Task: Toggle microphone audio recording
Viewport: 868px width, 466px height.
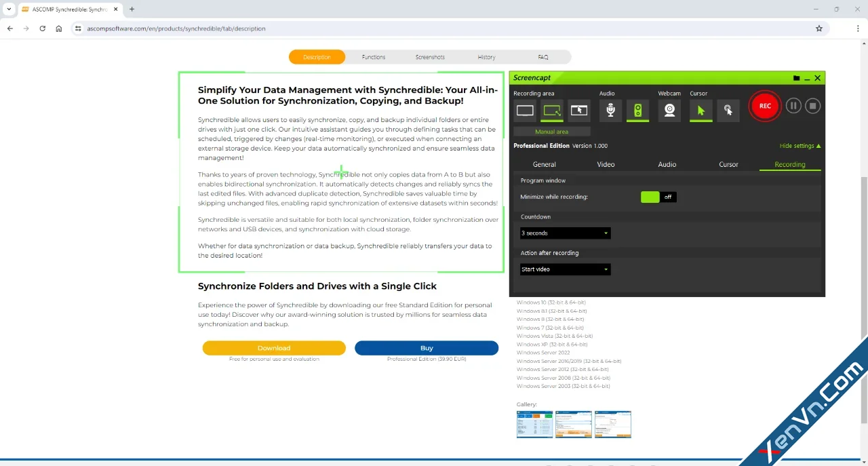Action: [x=610, y=110]
